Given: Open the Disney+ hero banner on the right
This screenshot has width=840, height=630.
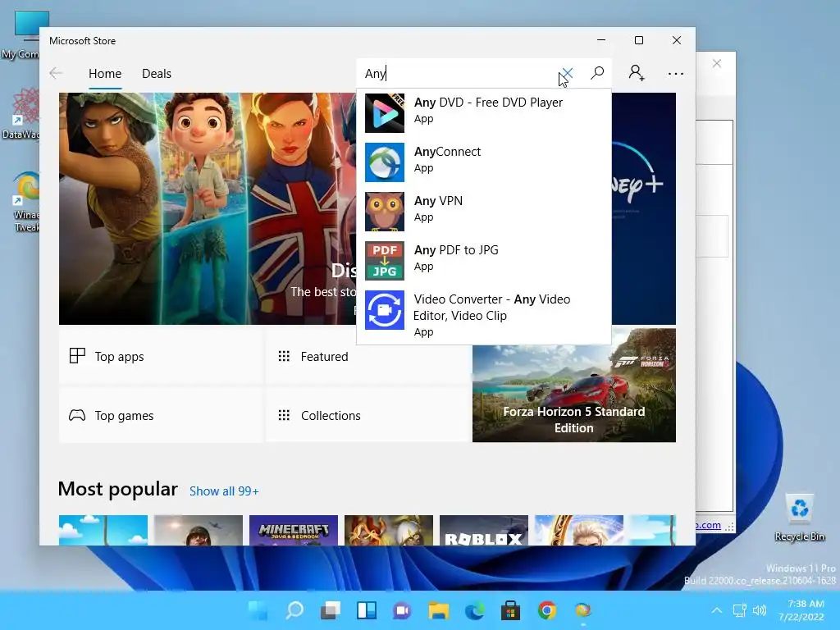Looking at the screenshot, I should click(x=643, y=209).
